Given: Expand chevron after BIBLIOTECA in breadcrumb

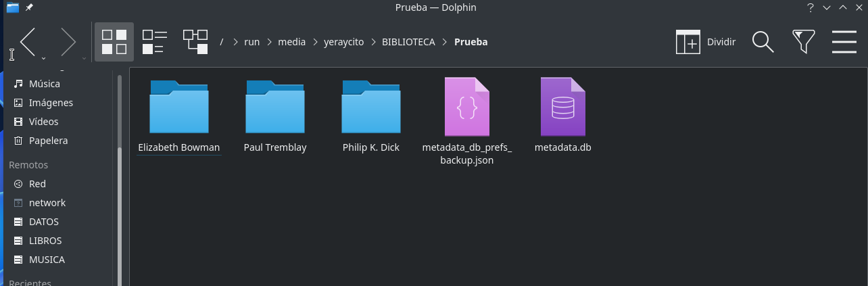Looking at the screenshot, I should [x=444, y=42].
